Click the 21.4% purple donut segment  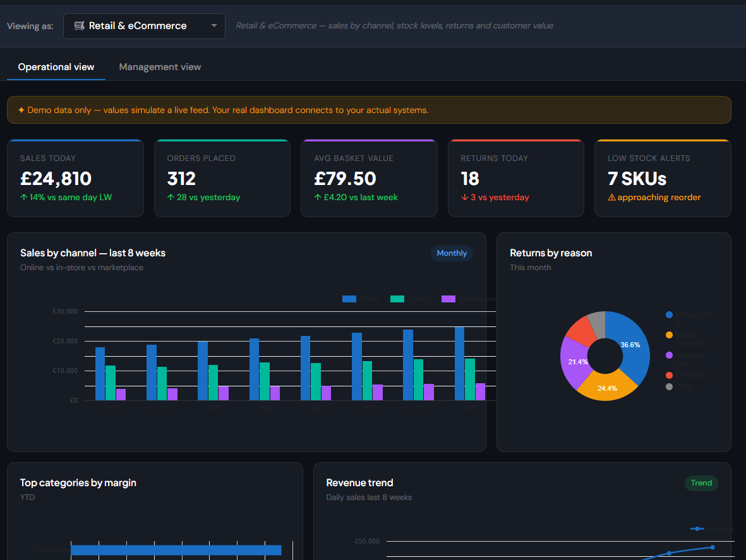(575, 362)
